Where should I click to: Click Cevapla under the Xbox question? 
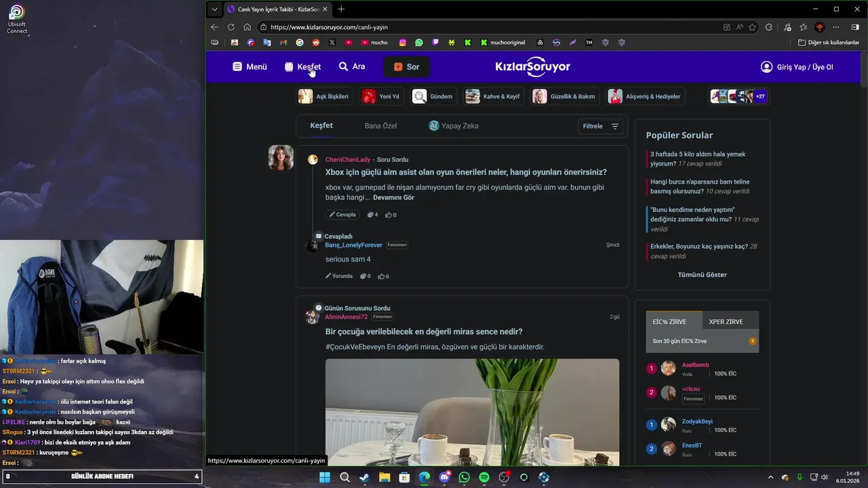click(x=342, y=214)
